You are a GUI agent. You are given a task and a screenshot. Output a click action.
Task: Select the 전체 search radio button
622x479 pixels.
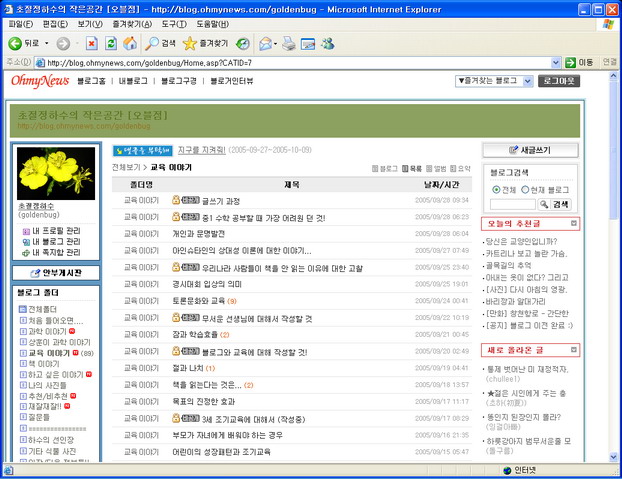(x=495, y=189)
